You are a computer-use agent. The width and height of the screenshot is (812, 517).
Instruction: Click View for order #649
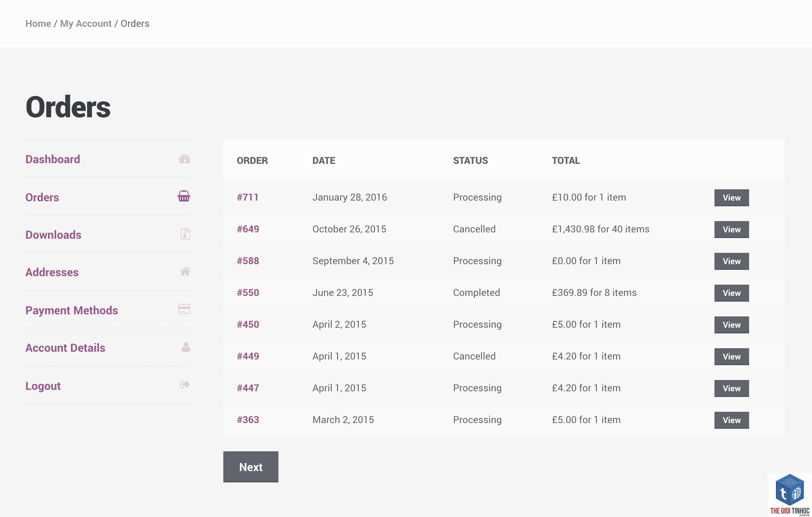[732, 230]
